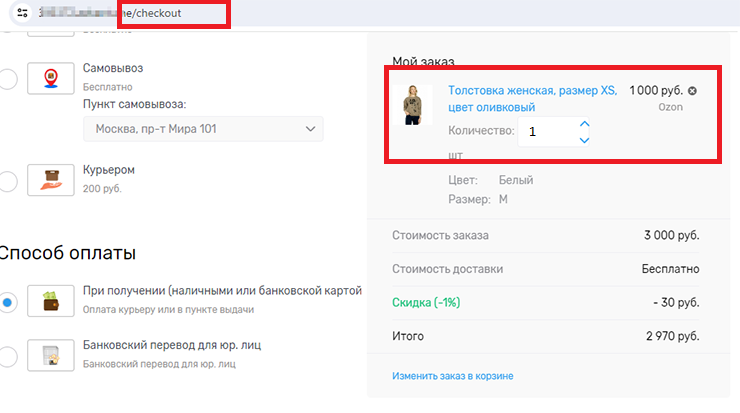740x413 pixels.
Task: Open the Пункт самовывоза dropdown
Action: [x=203, y=129]
